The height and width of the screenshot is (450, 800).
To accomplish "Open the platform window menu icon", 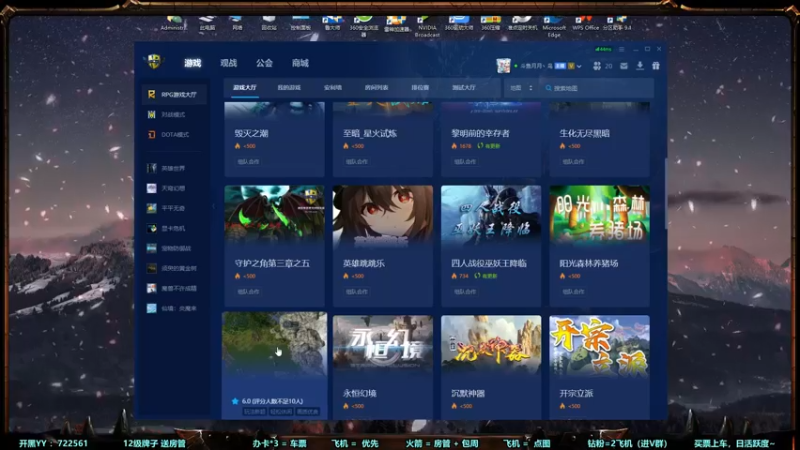I will pos(621,49).
